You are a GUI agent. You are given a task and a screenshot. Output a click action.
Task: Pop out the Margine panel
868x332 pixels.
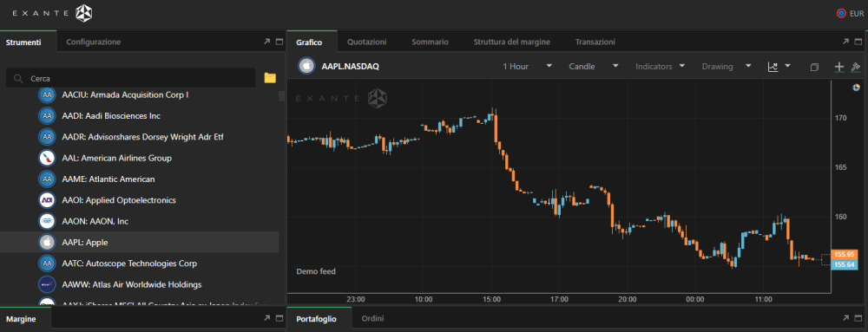tap(266, 318)
